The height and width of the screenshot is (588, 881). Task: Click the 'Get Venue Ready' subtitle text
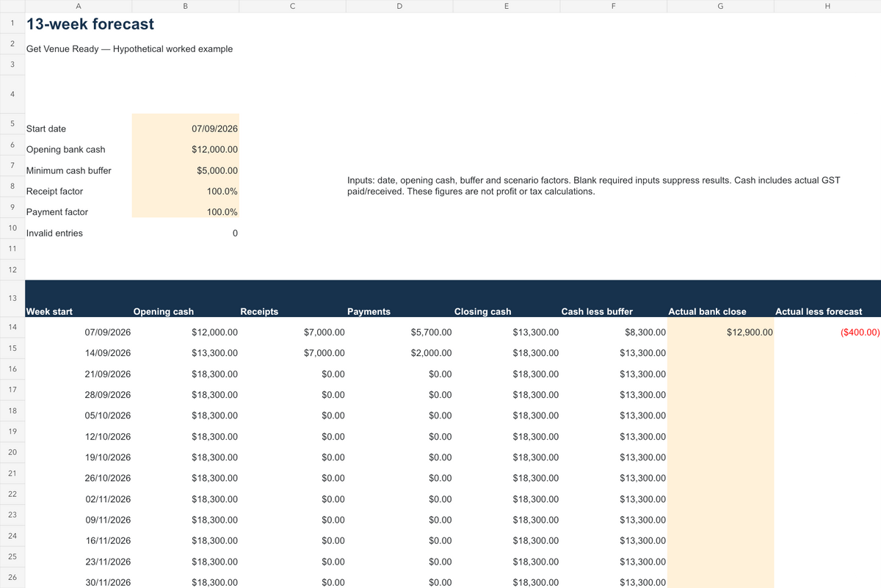(x=129, y=49)
